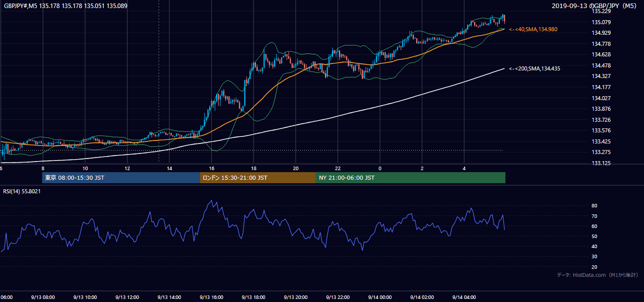This screenshot has height=302, width=644.
Task: Select the 東京 08:00-15:30 JST session bar
Action: coord(121,178)
